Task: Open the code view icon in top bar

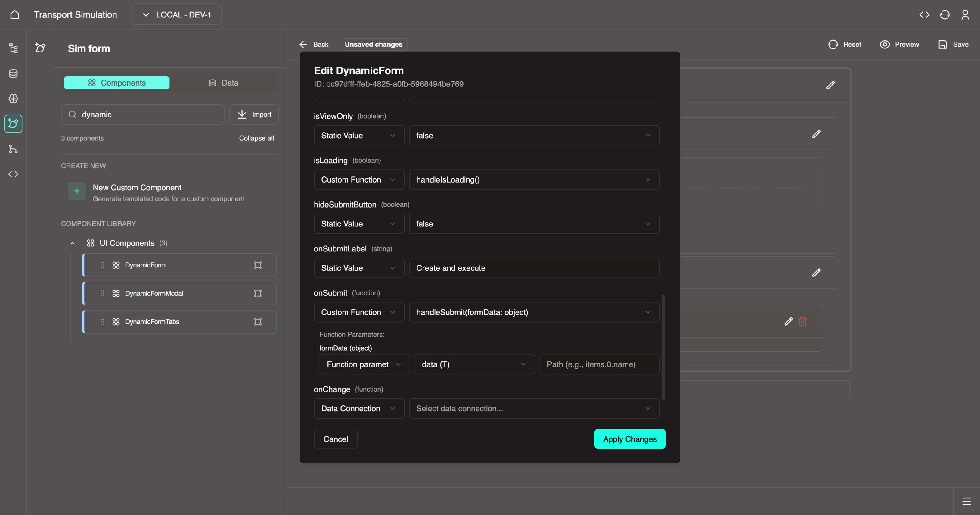Action: coord(924,14)
